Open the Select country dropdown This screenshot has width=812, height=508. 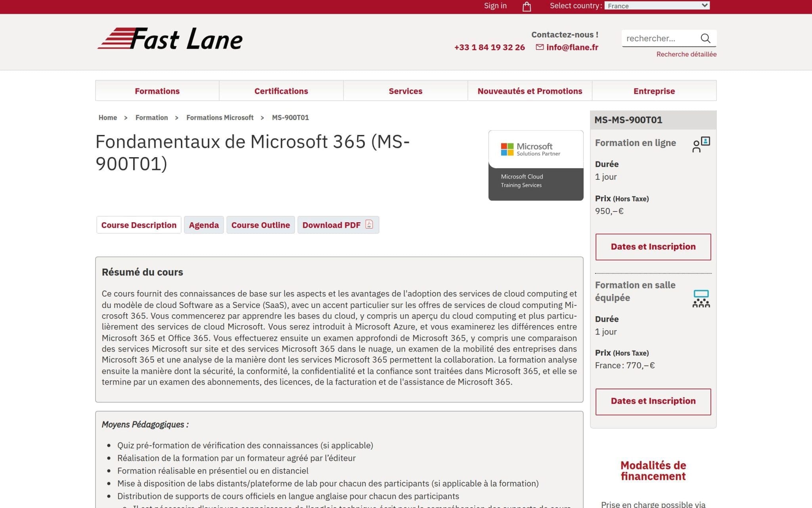[x=657, y=6]
